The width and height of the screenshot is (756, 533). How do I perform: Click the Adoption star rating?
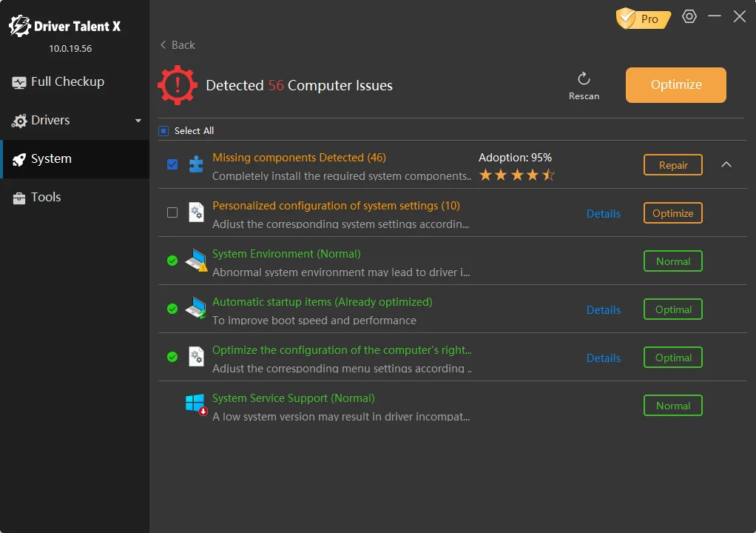tap(517, 175)
